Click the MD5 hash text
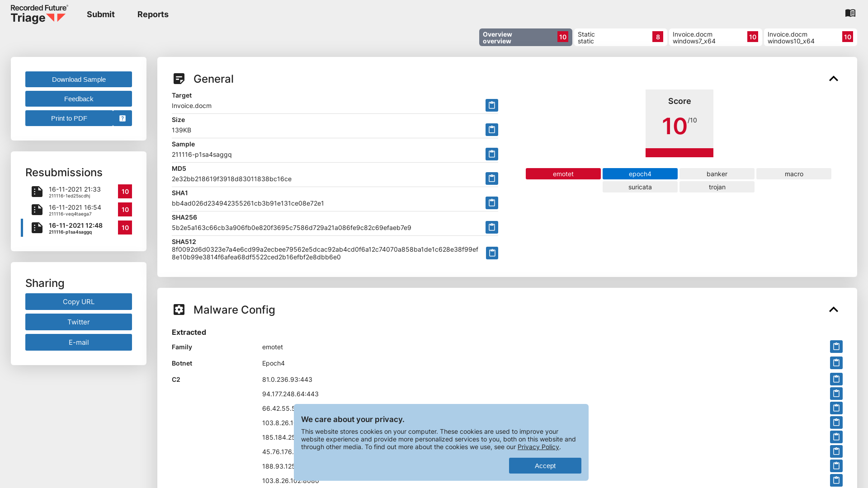This screenshot has width=868, height=488. pos(231,179)
